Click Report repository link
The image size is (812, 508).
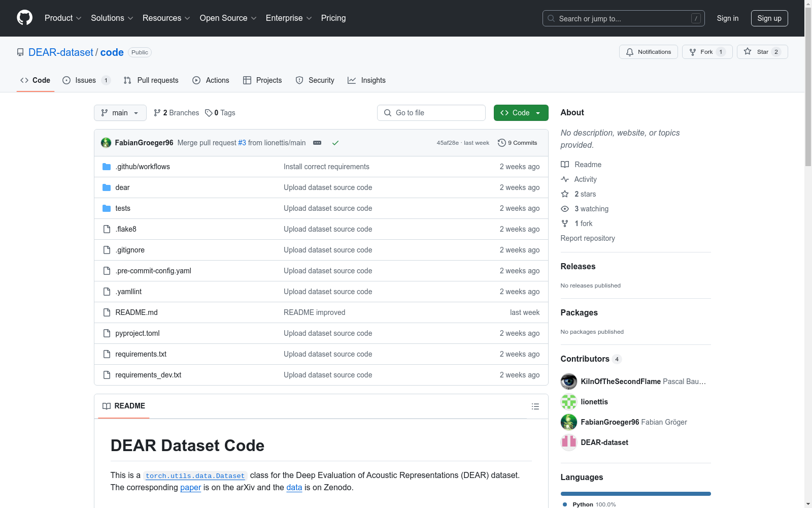click(x=588, y=238)
